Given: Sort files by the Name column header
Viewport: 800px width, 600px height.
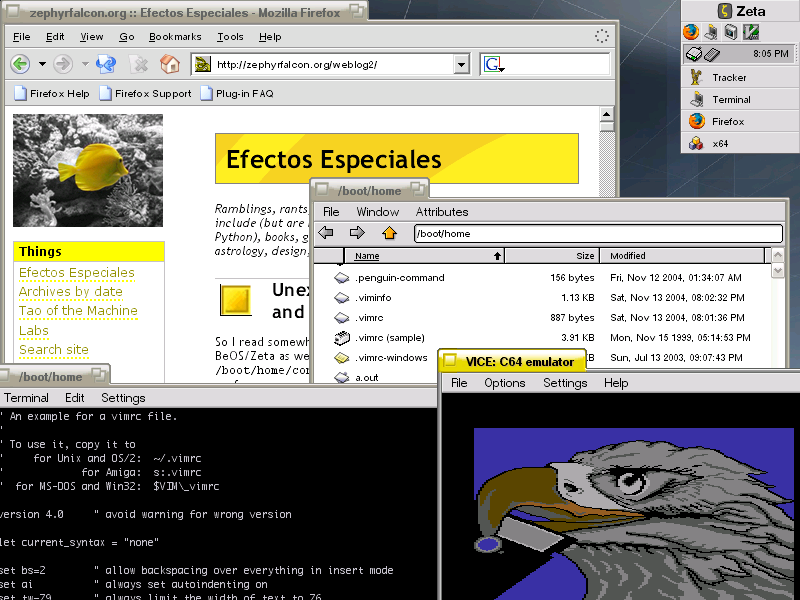Looking at the screenshot, I should pyautogui.click(x=367, y=256).
